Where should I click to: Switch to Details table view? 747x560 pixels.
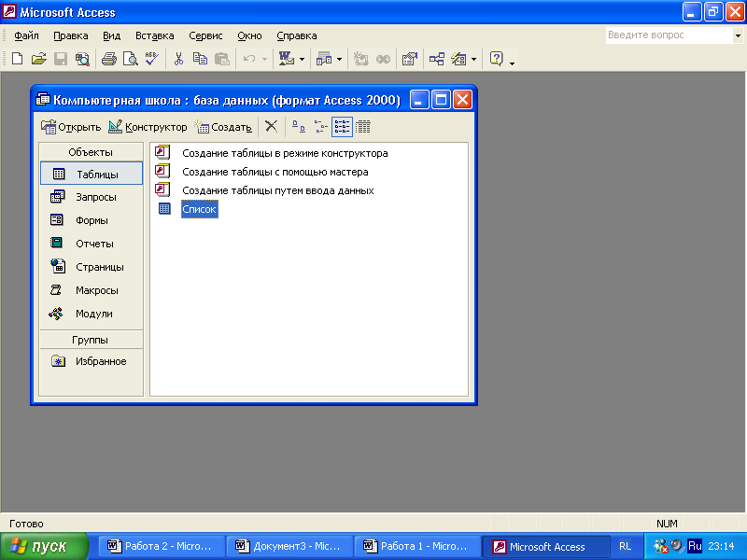click(x=363, y=127)
